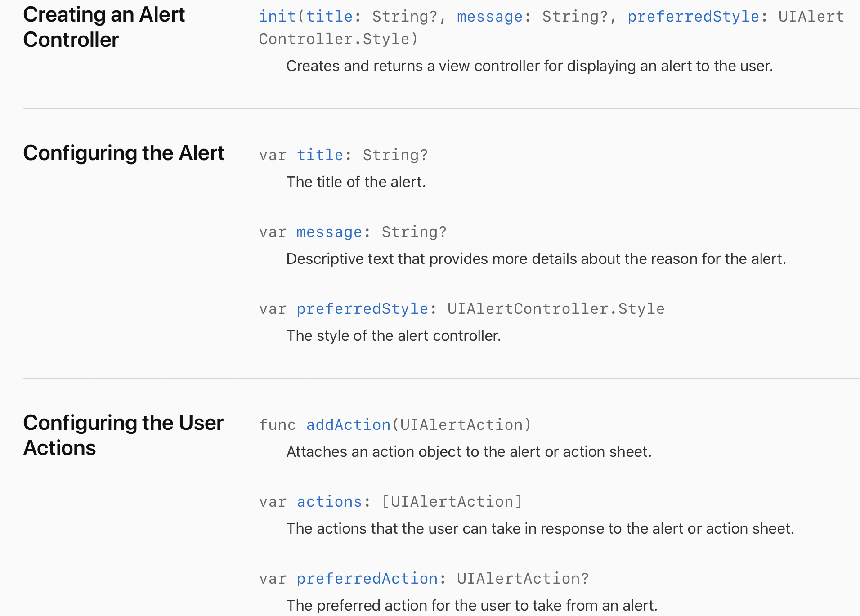Screen dimensions: 860x616
Task: Click the "Creates and returns a view controller" description
Action: coord(529,66)
